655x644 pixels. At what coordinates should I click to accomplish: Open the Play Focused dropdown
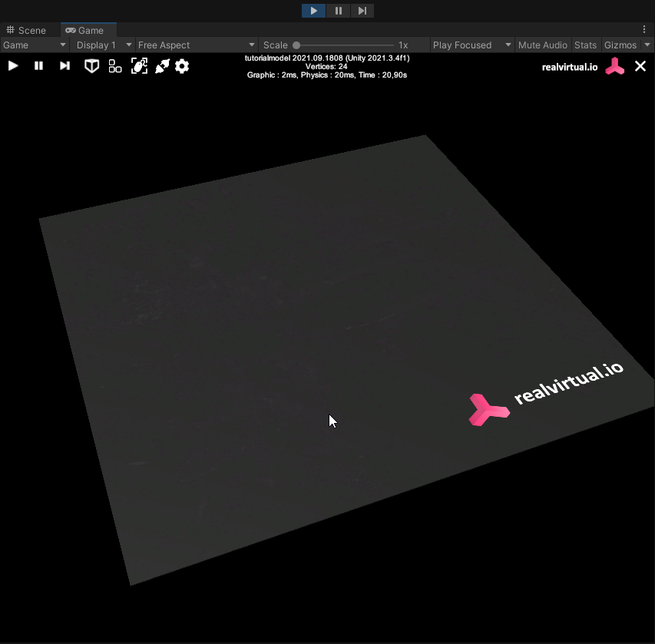471,45
